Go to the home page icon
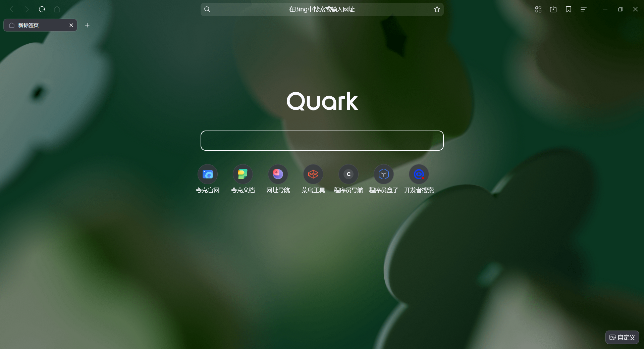The width and height of the screenshot is (644, 349). click(57, 9)
